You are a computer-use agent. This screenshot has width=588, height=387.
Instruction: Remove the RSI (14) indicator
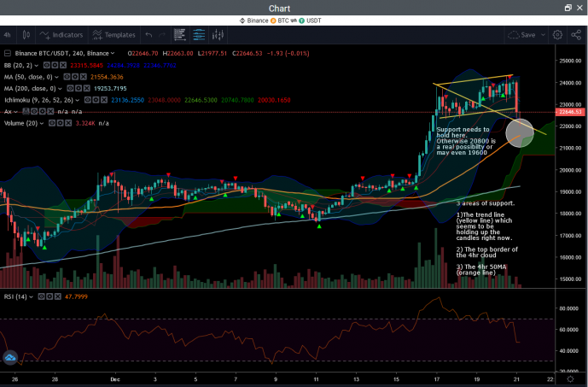point(58,296)
